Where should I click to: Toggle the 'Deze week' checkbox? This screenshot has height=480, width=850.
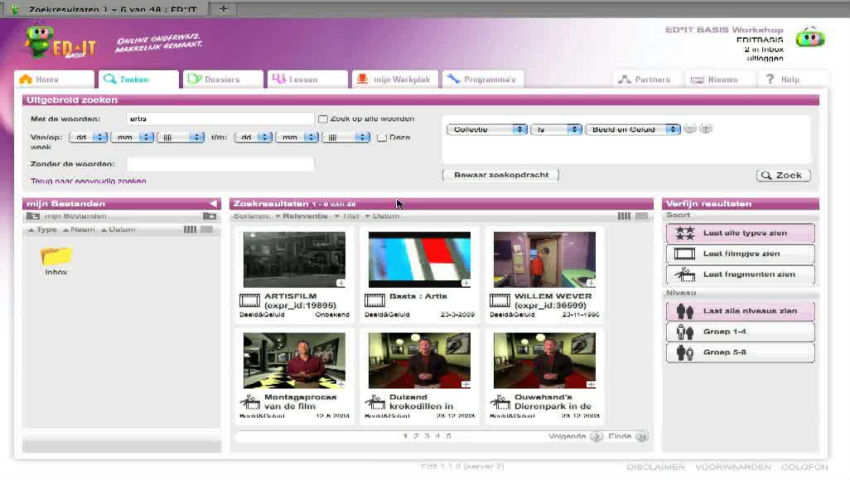[382, 138]
